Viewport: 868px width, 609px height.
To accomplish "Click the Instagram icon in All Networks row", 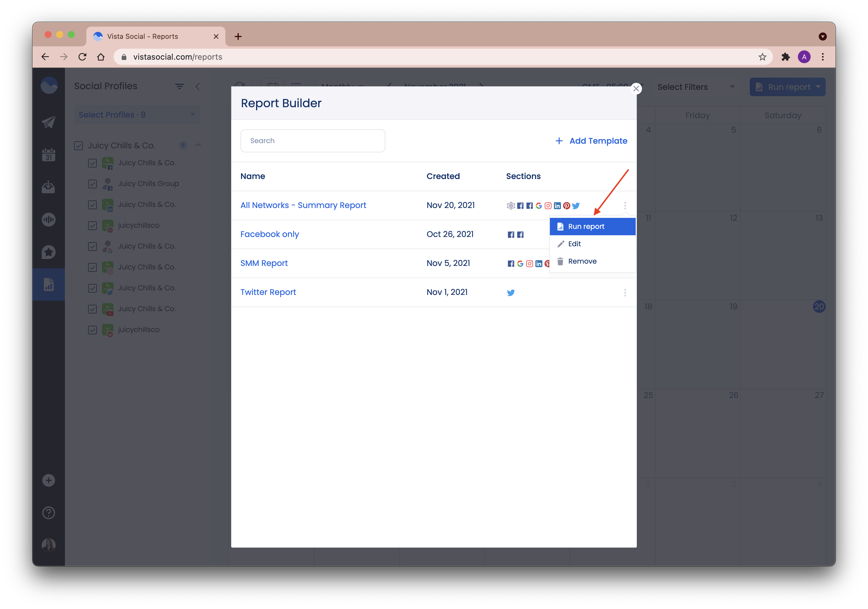I will click(548, 206).
